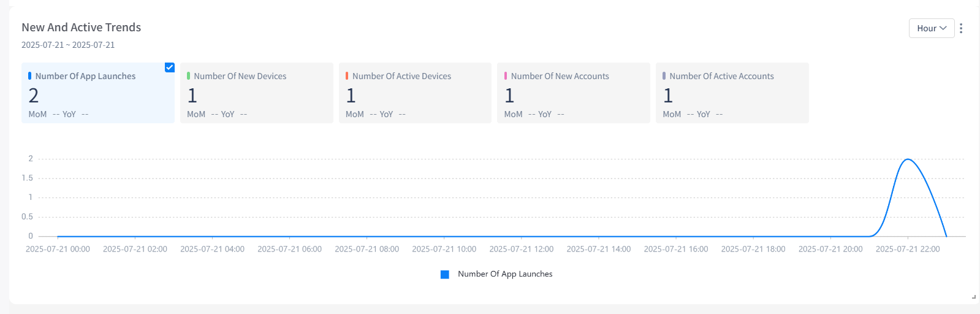Open the Hour granularity dropdown
Viewport: 980px width, 314px height.
point(931,28)
